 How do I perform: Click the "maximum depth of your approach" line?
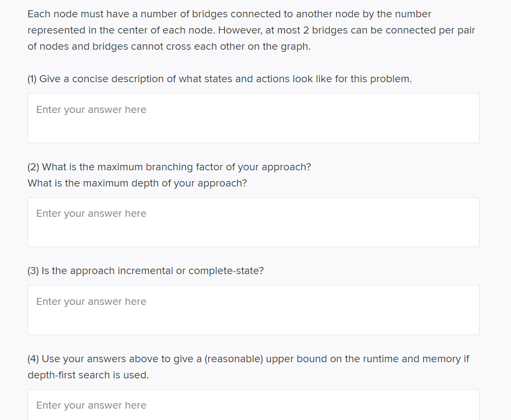(x=137, y=183)
